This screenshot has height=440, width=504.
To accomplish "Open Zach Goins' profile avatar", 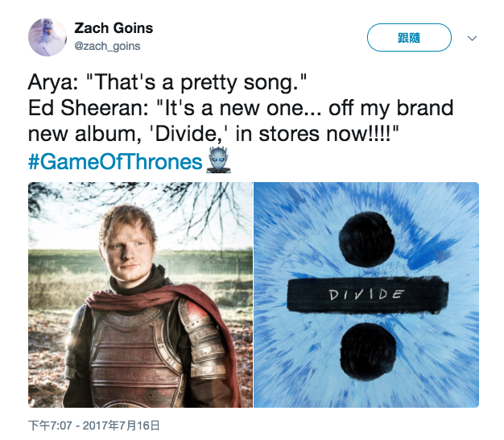I will (48, 37).
